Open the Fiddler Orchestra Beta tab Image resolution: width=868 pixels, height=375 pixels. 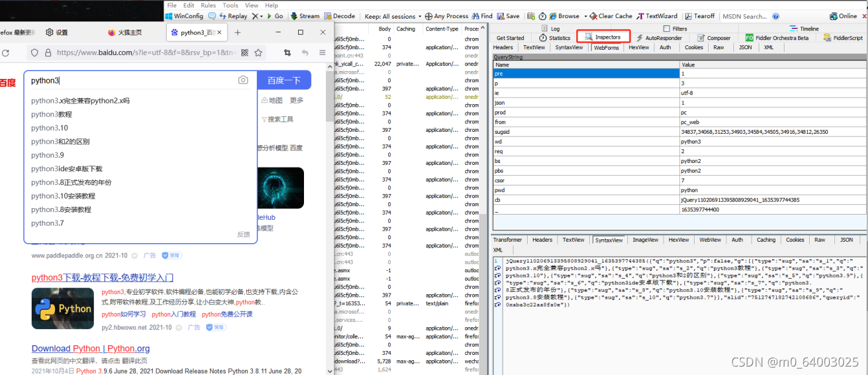click(777, 38)
